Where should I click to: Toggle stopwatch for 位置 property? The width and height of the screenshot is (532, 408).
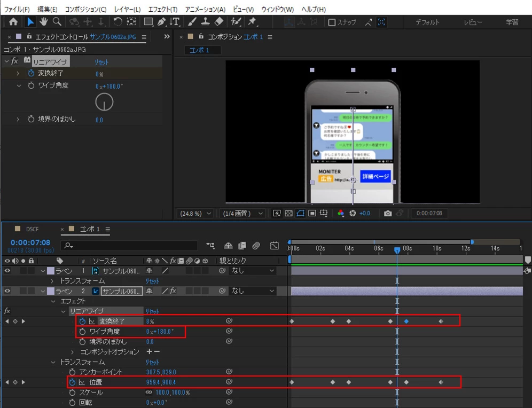point(72,382)
